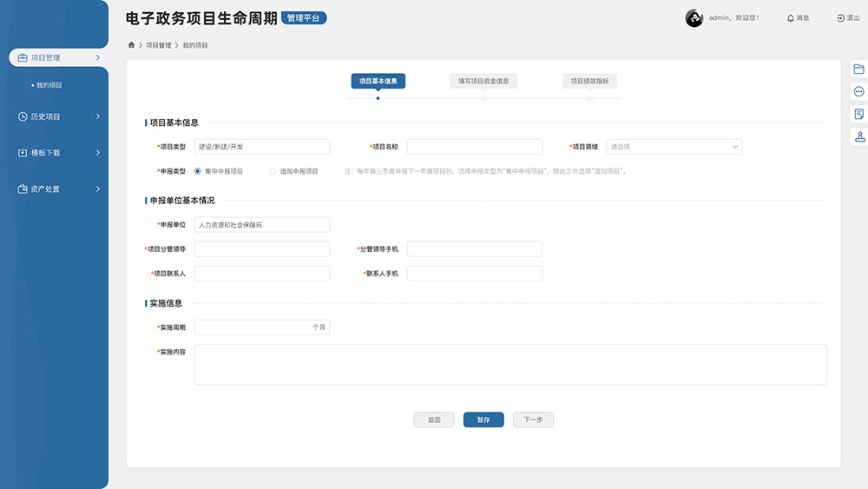
Task: Open the 项目领域 dropdown
Action: 674,147
